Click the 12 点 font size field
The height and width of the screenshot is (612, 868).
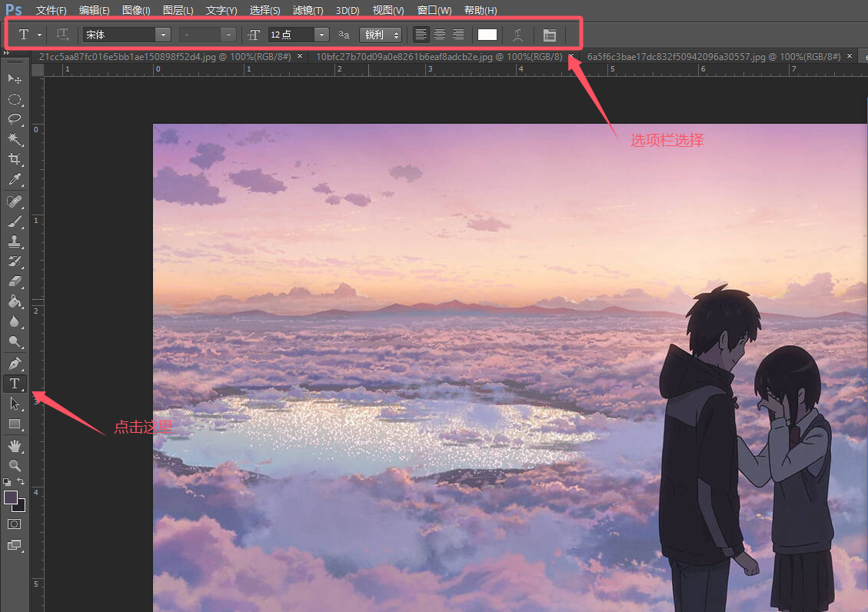[291, 35]
